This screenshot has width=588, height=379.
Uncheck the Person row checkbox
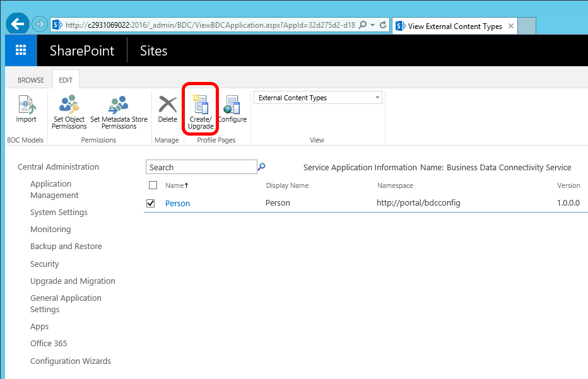pos(151,203)
